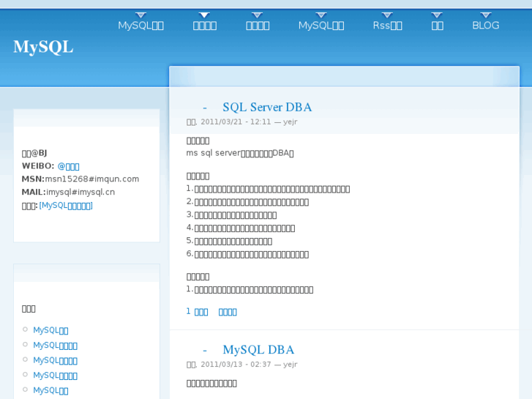532x399 pixels.
Task: Click the triangle arrow above the Rss item
Action: point(387,15)
